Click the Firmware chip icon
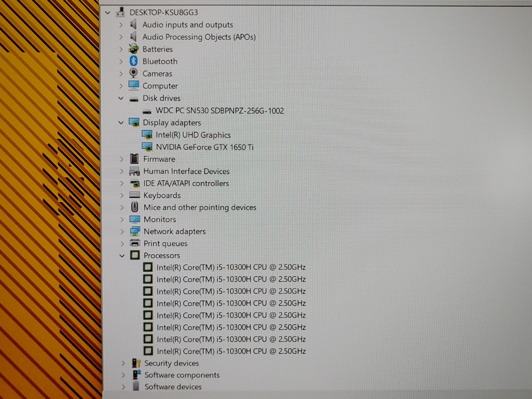Viewport: 532px width, 399px height. point(134,159)
